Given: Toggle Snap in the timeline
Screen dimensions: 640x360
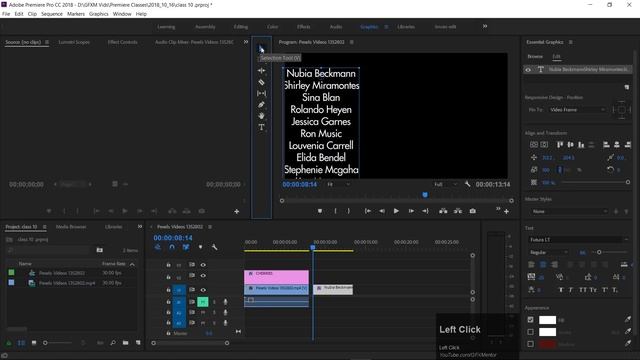Looking at the screenshot, I should [172, 247].
